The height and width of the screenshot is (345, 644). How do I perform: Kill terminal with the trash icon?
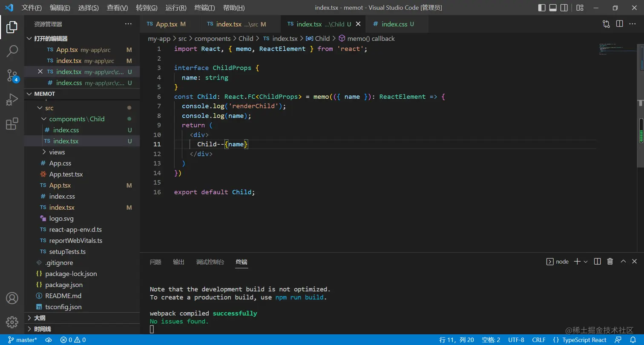click(x=610, y=261)
